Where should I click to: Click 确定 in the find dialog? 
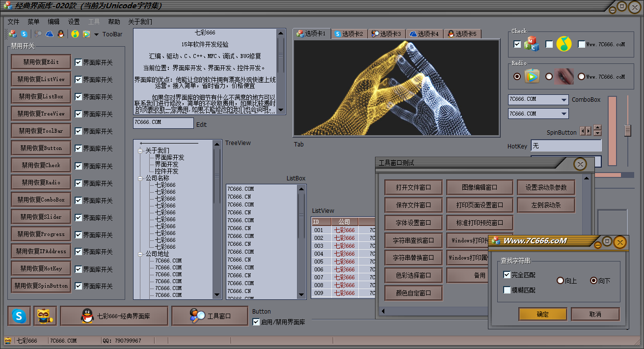pos(542,314)
